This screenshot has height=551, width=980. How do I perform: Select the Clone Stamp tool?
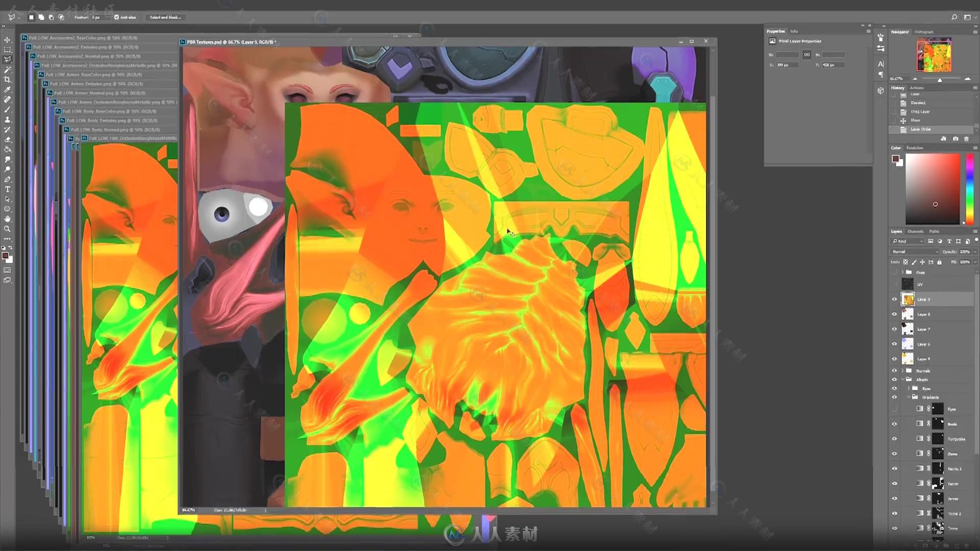point(7,119)
